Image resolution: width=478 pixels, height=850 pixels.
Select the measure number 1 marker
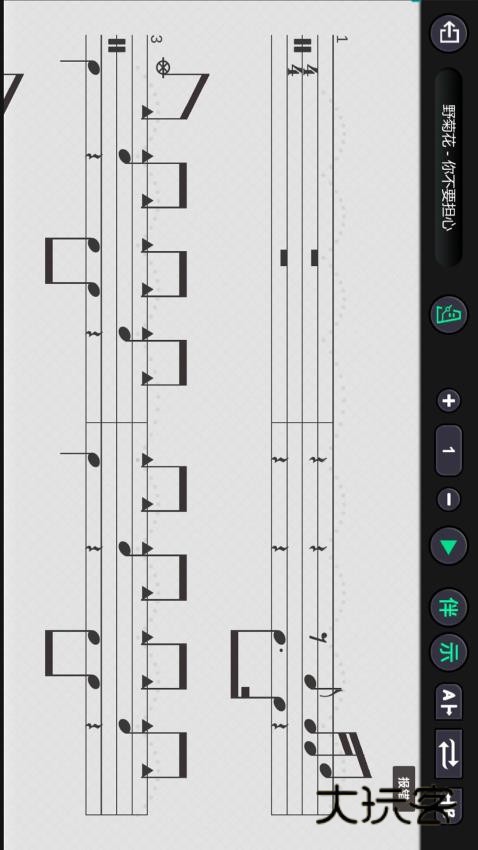340,39
